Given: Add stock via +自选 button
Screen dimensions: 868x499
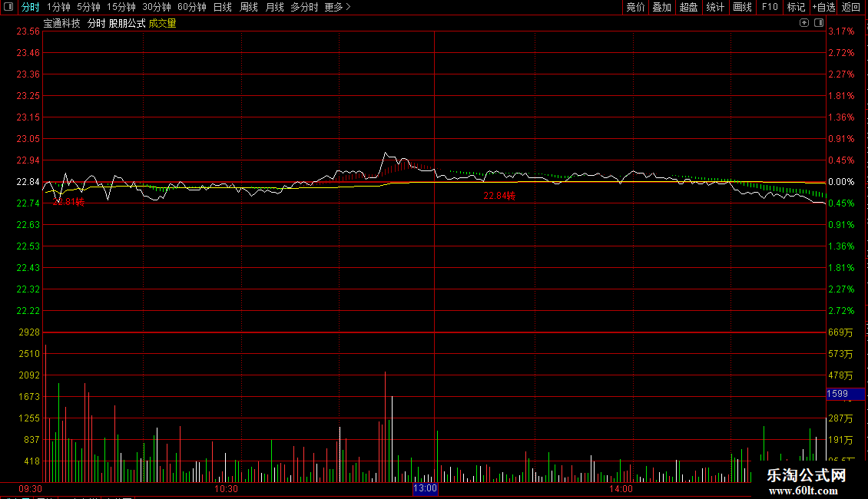Looking at the screenshot, I should (x=823, y=7).
